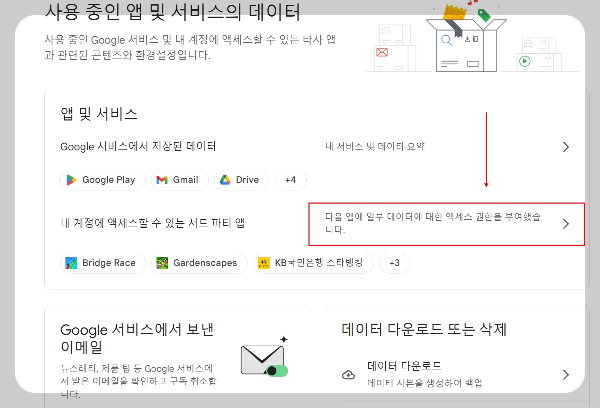Click 내 서비스 및 데이터 요약 text
The image size is (600, 408).
(375, 147)
